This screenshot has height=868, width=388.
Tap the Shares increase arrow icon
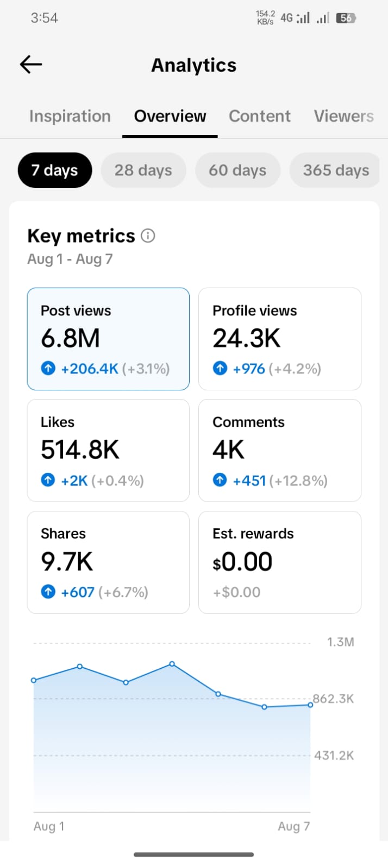point(48,592)
